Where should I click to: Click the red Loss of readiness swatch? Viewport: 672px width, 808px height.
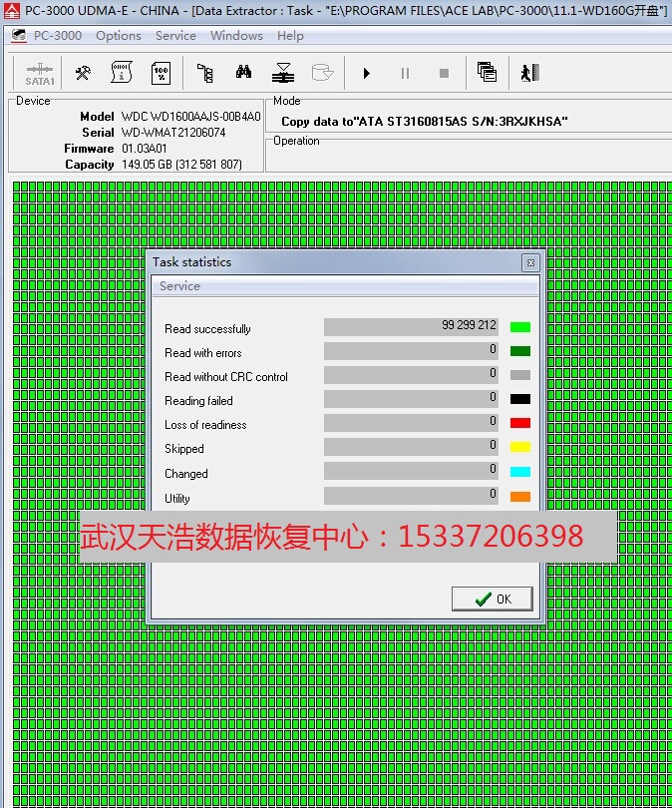tap(519, 423)
